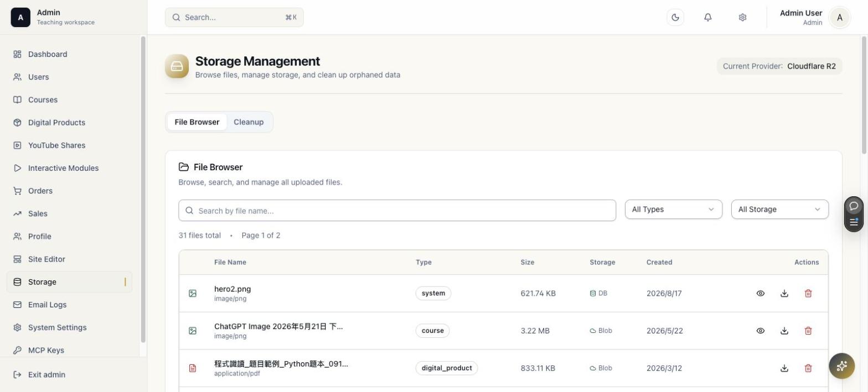Click the sidebar scrollbar
This screenshot has height=392, width=868.
[143, 189]
